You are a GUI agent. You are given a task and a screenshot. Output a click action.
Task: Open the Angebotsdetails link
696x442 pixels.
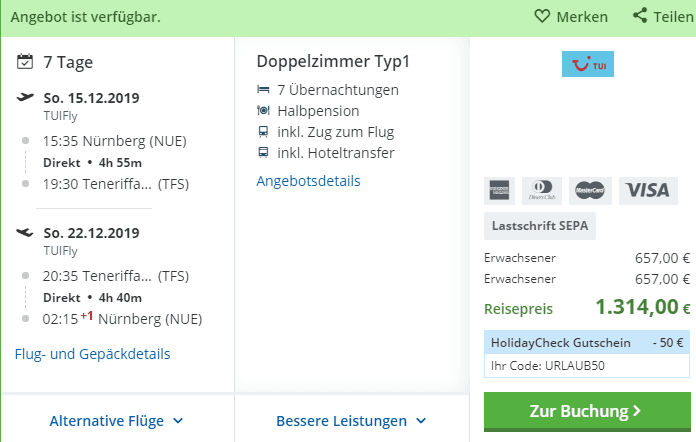click(308, 181)
